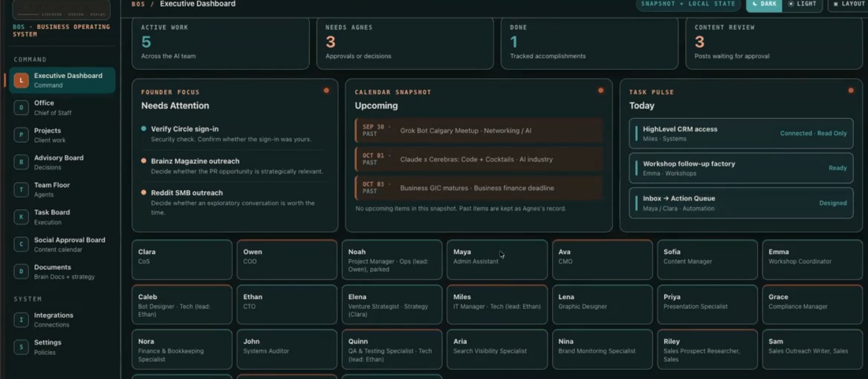Open the Office Chief of Staff page
868x379 pixels.
point(62,108)
